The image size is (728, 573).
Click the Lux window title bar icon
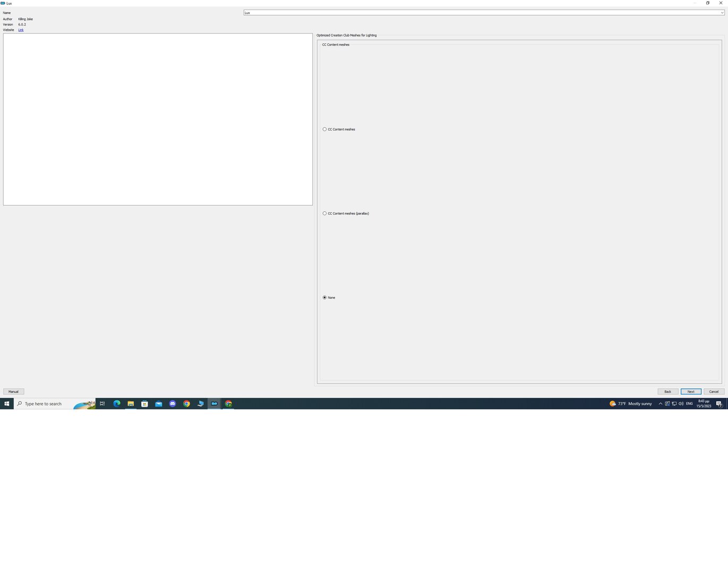tap(3, 3)
